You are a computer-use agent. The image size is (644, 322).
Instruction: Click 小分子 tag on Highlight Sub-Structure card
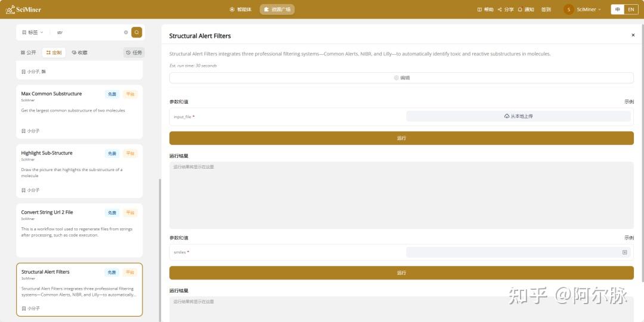pyautogui.click(x=30, y=190)
